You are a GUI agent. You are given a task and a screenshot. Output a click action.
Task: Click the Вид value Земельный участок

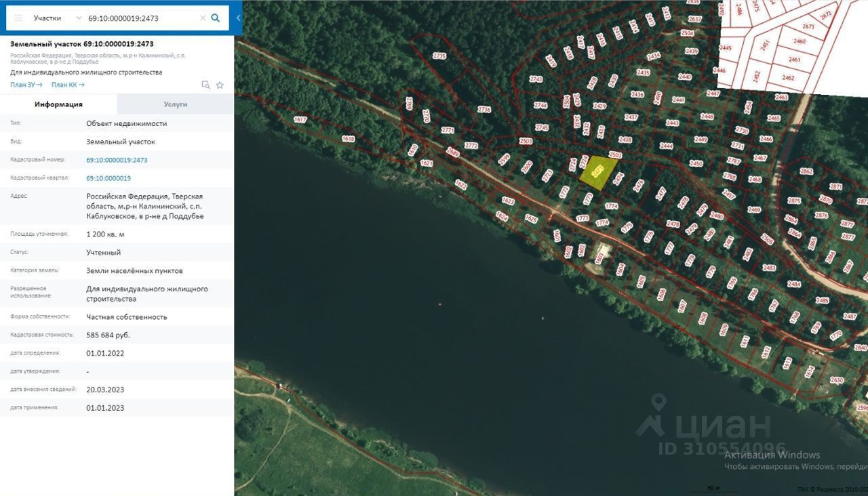tap(121, 142)
